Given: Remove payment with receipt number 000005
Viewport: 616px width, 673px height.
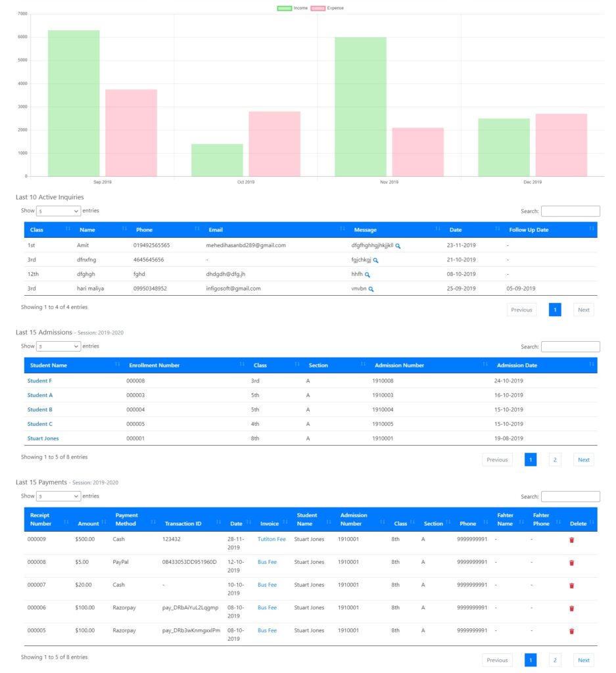Looking at the screenshot, I should click(571, 631).
